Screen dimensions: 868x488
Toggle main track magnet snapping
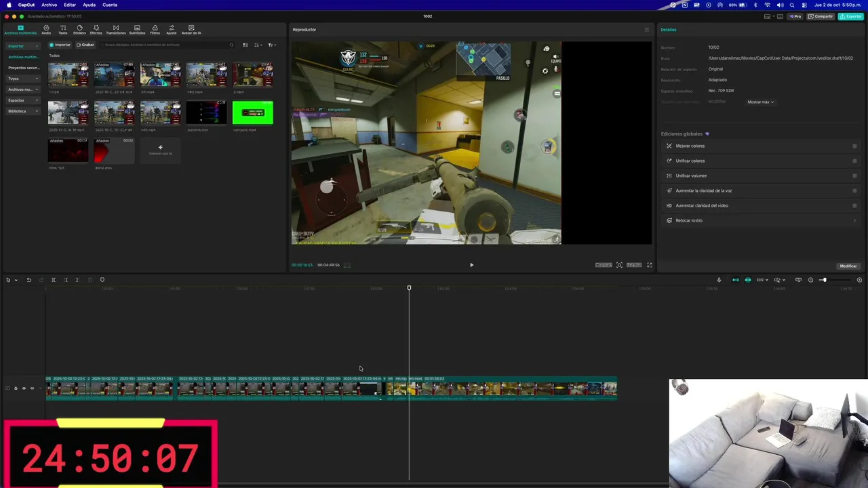tap(736, 280)
